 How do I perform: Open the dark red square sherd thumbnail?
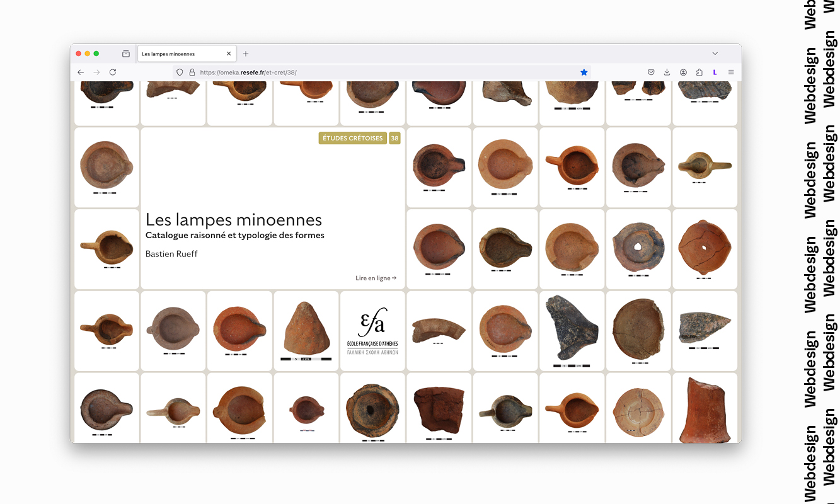[439, 408]
